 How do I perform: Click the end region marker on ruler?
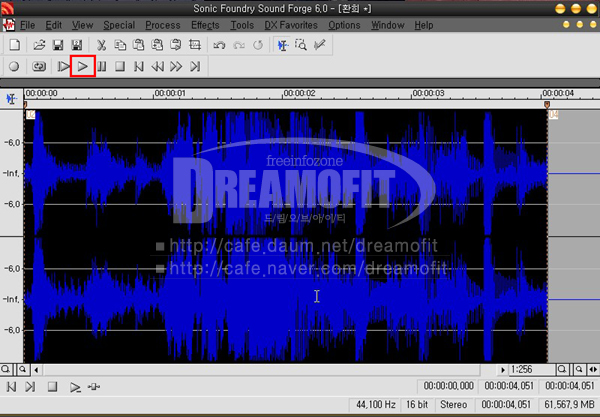pyautogui.click(x=547, y=104)
